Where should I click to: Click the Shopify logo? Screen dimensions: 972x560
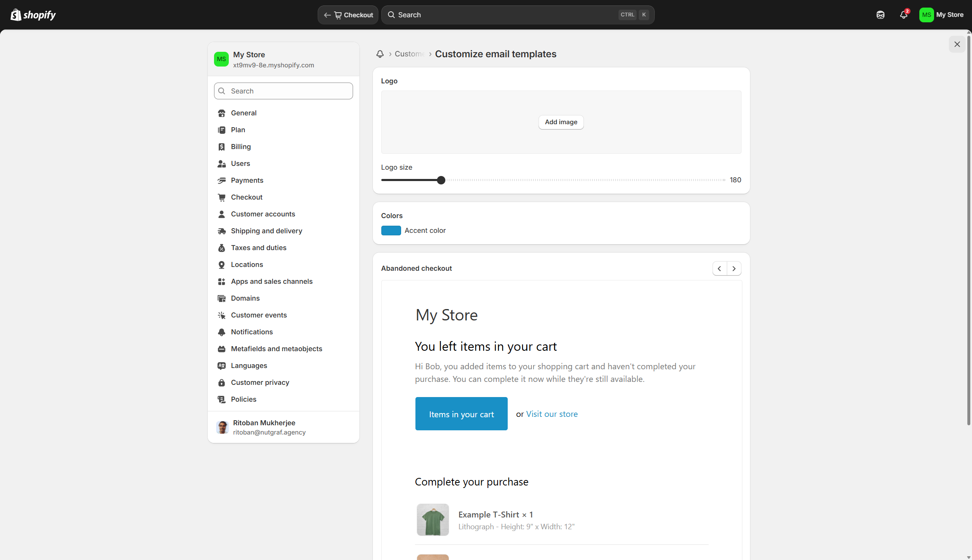pyautogui.click(x=33, y=15)
